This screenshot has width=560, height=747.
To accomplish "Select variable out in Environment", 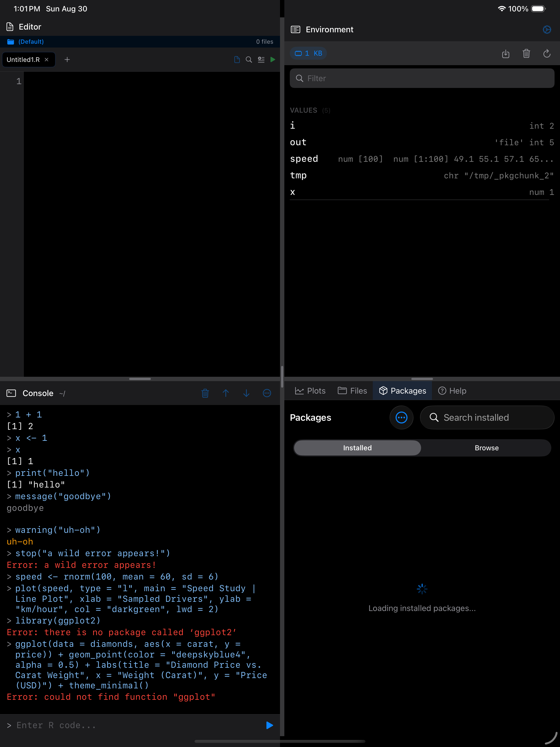I will click(x=422, y=142).
